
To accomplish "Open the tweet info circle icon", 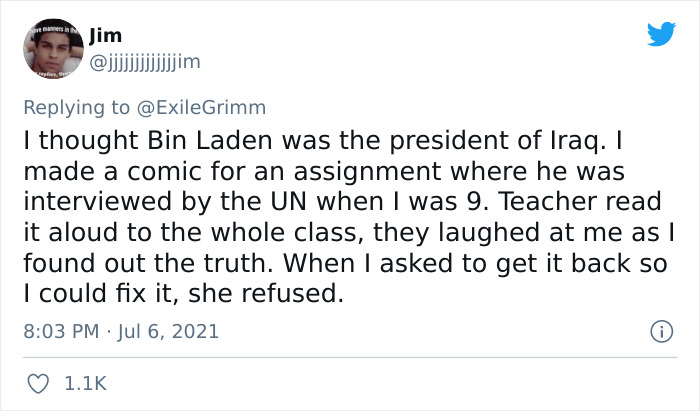I will coord(661,332).
